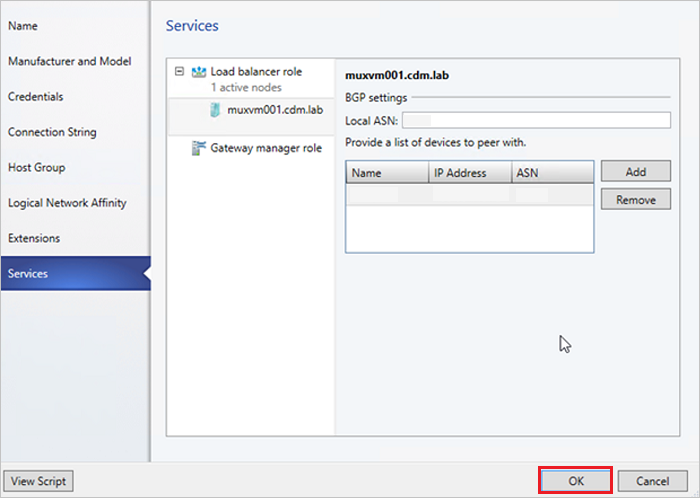Viewport: 700px width, 498px height.
Task: Open Logical Network Affinity page
Action: (x=67, y=203)
